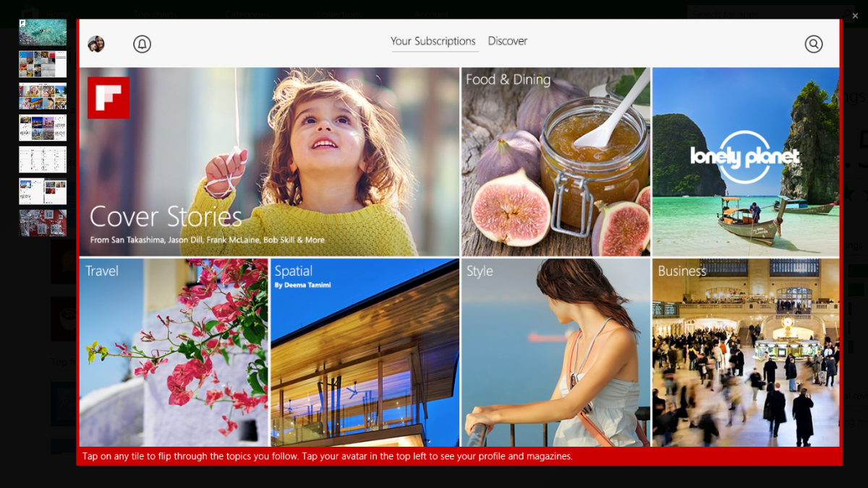
Task: Tap the profile avatar photo
Action: pyautogui.click(x=96, y=44)
